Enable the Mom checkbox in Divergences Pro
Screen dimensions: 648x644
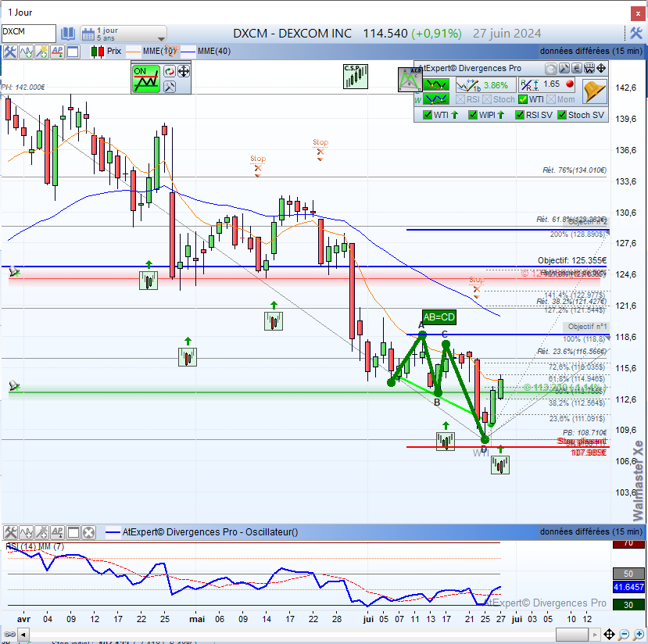[x=551, y=99]
